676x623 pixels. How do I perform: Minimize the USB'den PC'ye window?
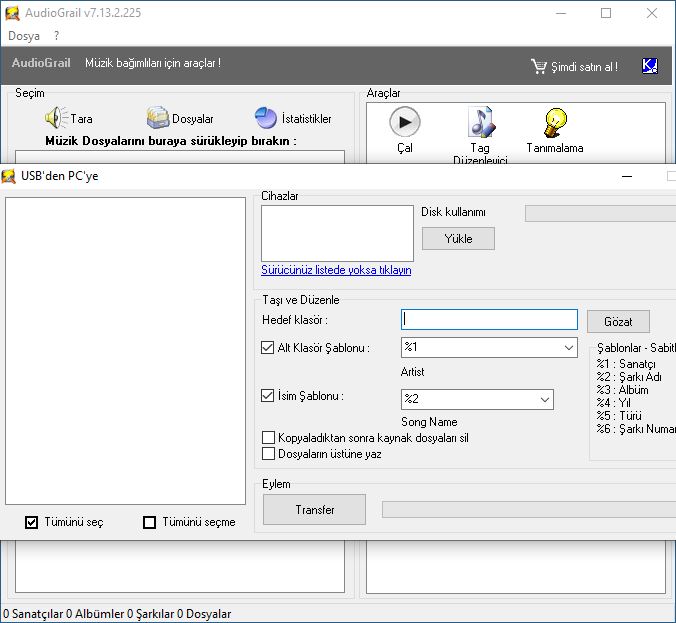tap(627, 176)
